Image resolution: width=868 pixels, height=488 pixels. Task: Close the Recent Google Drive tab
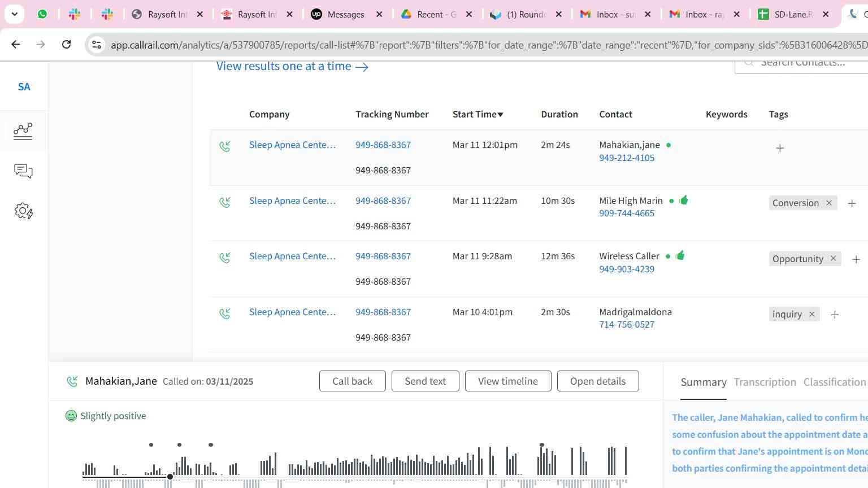tap(468, 14)
